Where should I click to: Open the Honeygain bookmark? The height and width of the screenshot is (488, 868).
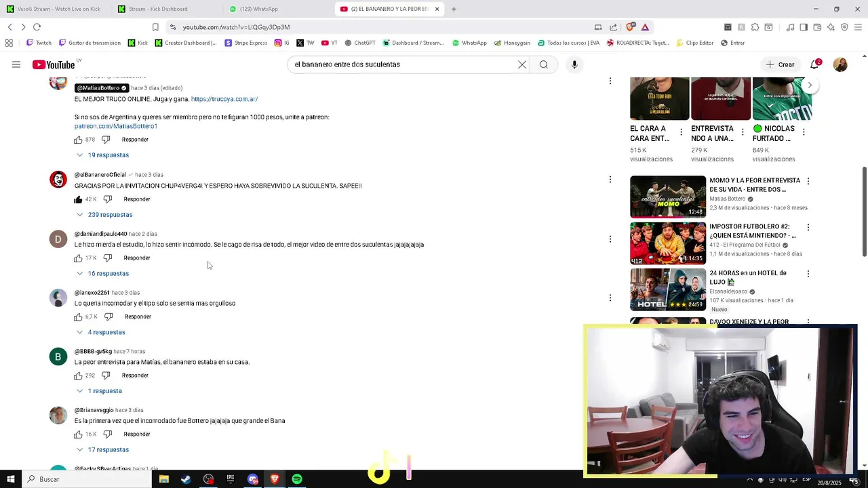(512, 43)
